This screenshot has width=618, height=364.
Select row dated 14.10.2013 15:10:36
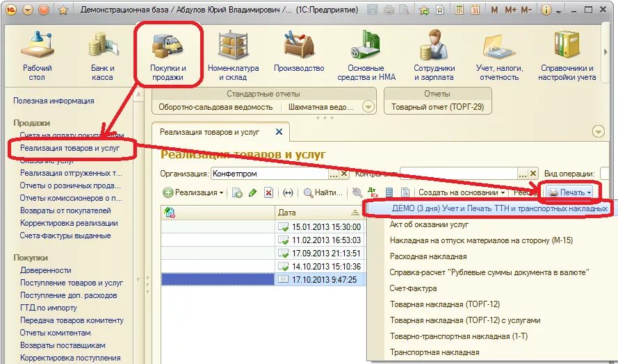[263, 266]
